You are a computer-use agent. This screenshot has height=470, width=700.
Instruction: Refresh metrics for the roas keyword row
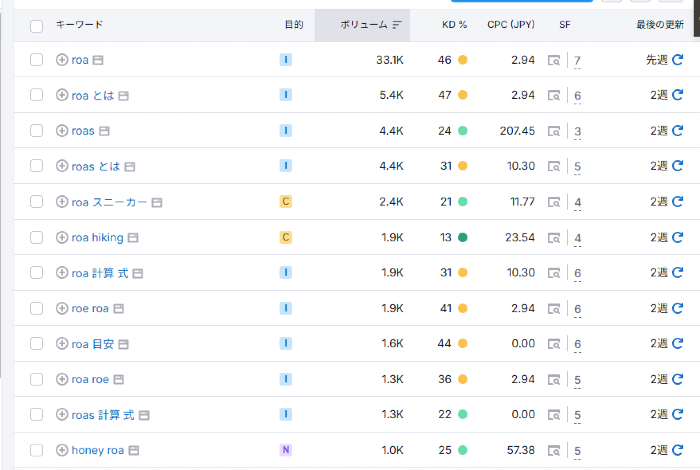pos(677,131)
